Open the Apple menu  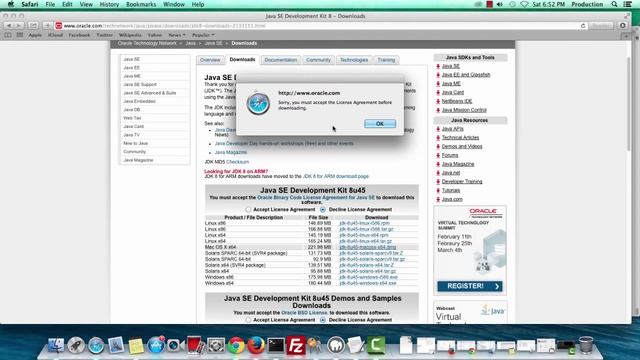[x=11, y=4]
